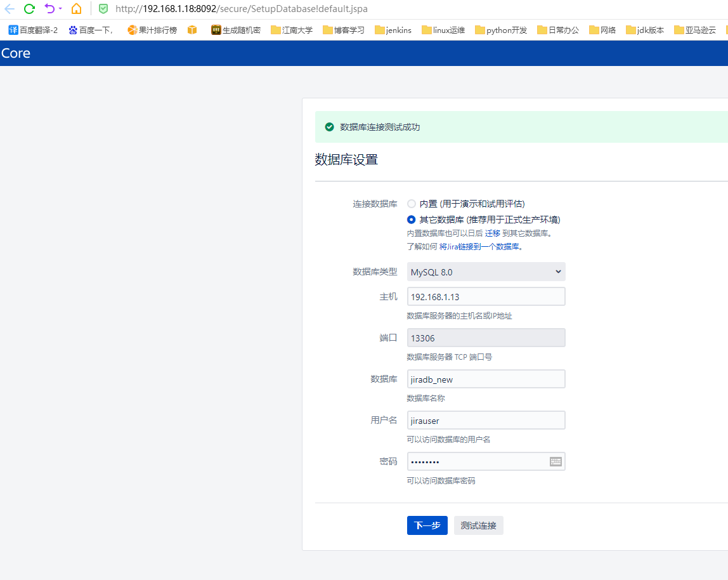Click hint 数据库服务器 TCP 端口号

(450, 357)
